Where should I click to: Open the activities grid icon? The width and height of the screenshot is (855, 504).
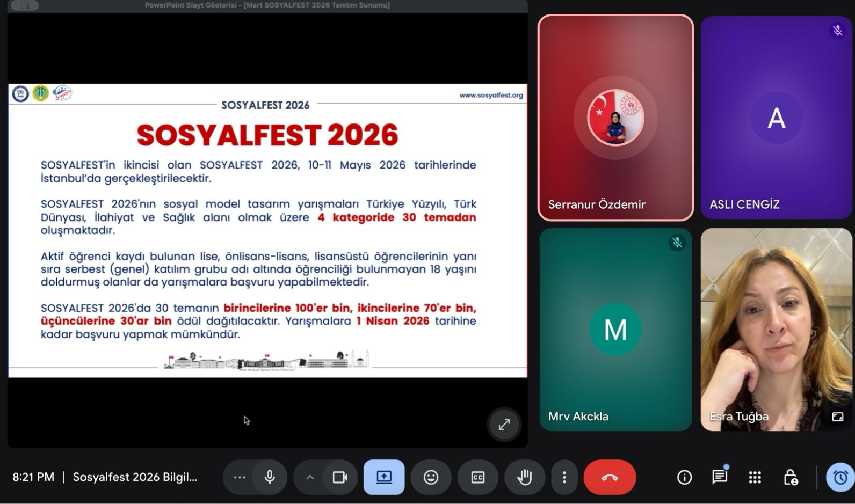click(755, 477)
